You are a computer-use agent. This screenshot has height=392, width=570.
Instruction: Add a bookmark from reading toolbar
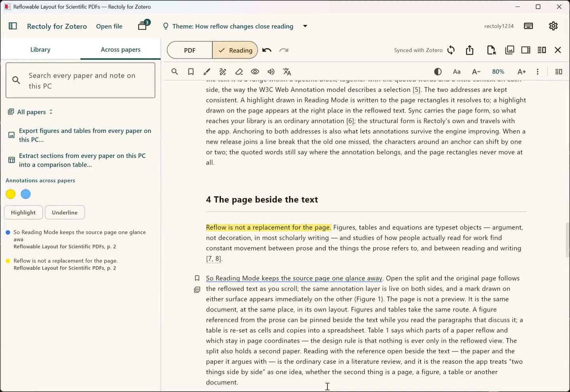click(191, 72)
